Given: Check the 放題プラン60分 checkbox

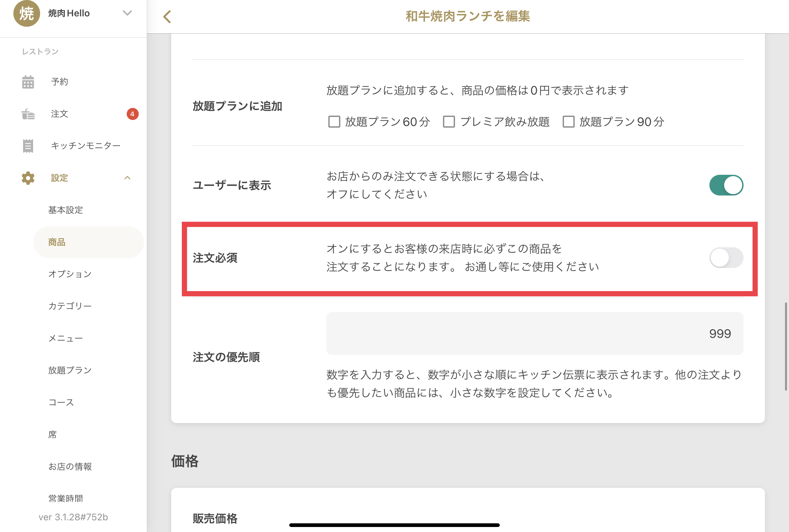Looking at the screenshot, I should [x=334, y=121].
